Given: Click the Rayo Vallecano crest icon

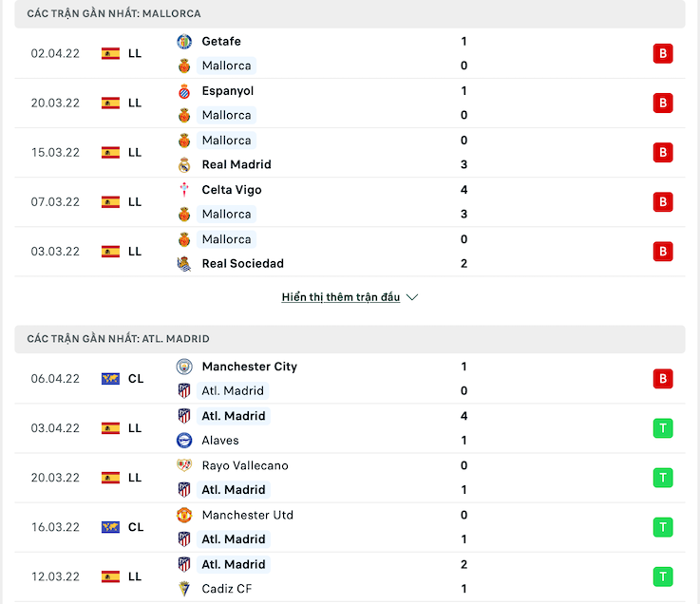Looking at the screenshot, I should pos(184,465).
